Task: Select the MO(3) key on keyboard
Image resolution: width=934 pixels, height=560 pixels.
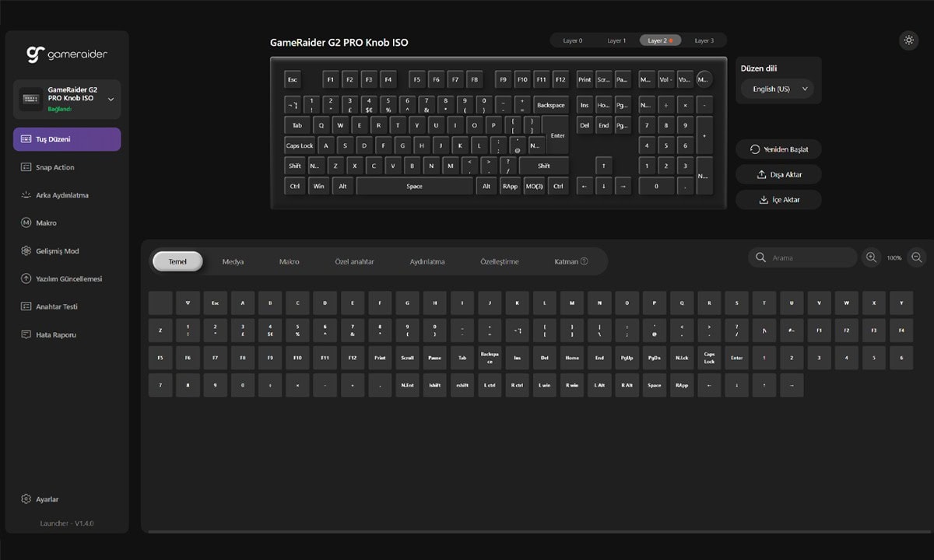Action: tap(534, 187)
